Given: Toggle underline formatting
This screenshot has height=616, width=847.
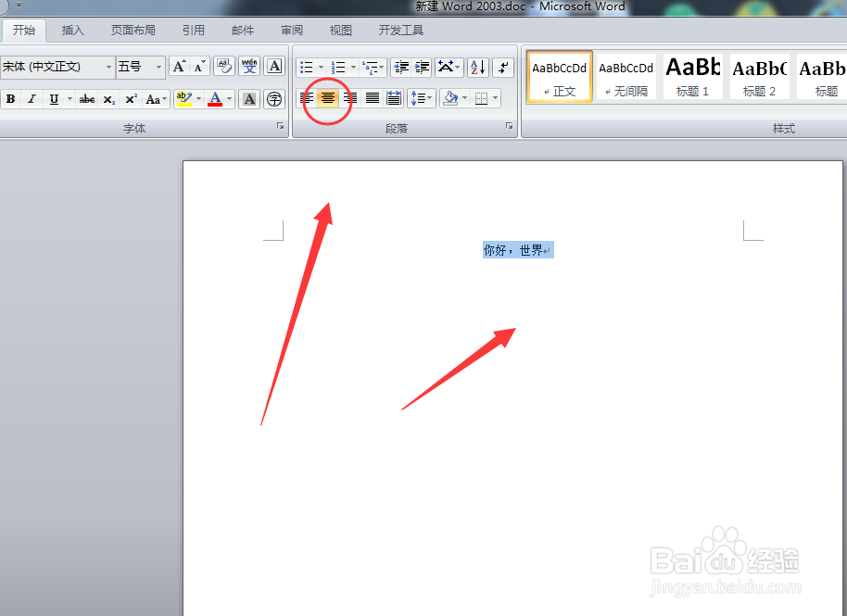Looking at the screenshot, I should click(x=54, y=99).
